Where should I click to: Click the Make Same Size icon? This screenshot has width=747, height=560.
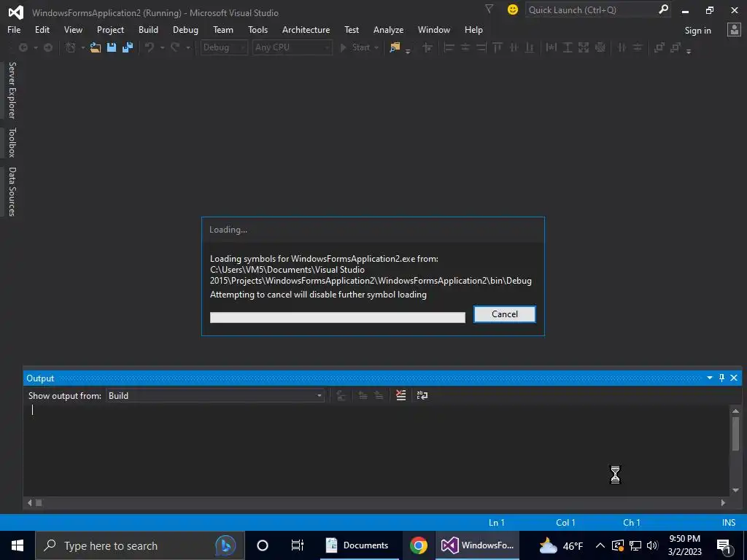pos(584,47)
